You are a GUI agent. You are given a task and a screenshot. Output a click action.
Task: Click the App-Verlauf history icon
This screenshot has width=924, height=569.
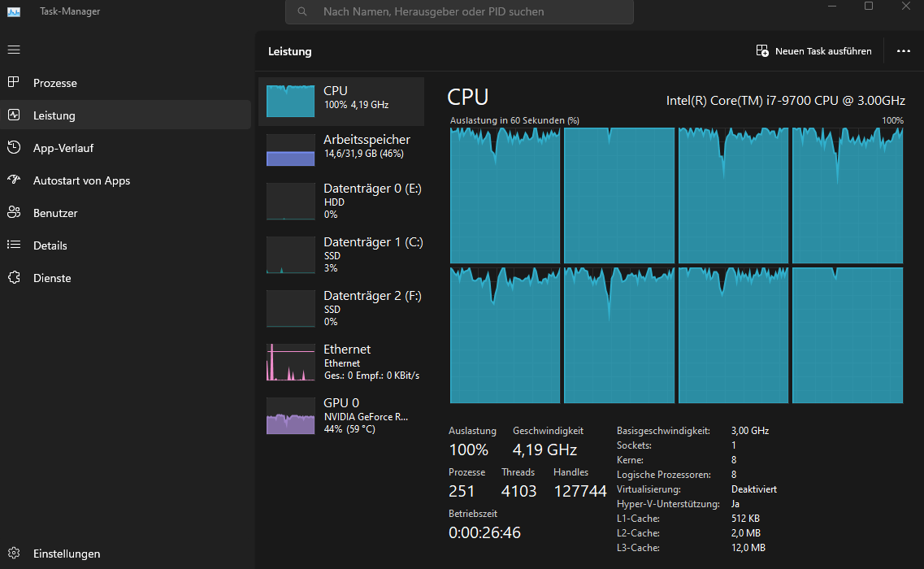click(13, 148)
